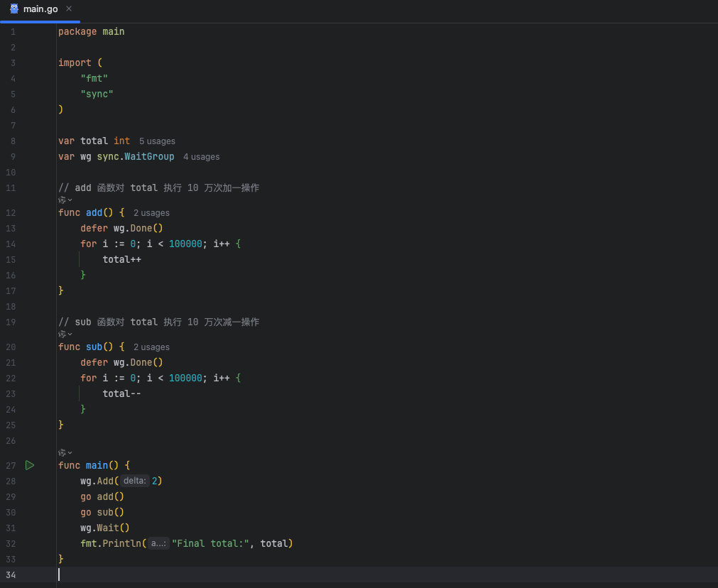Screen dimensions: 718x588
Task: Click the comment describing the sub function
Action: click(158, 322)
